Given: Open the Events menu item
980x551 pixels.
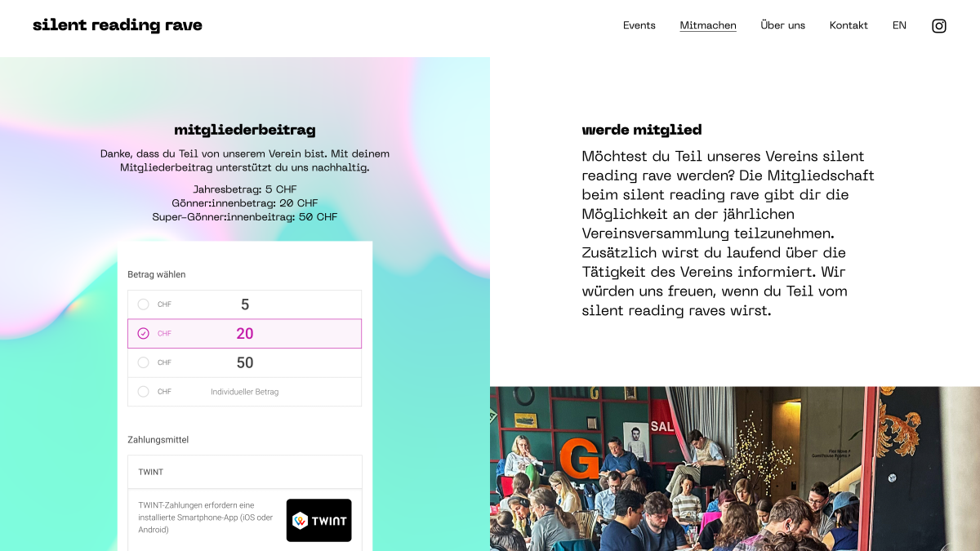Looking at the screenshot, I should tap(639, 25).
